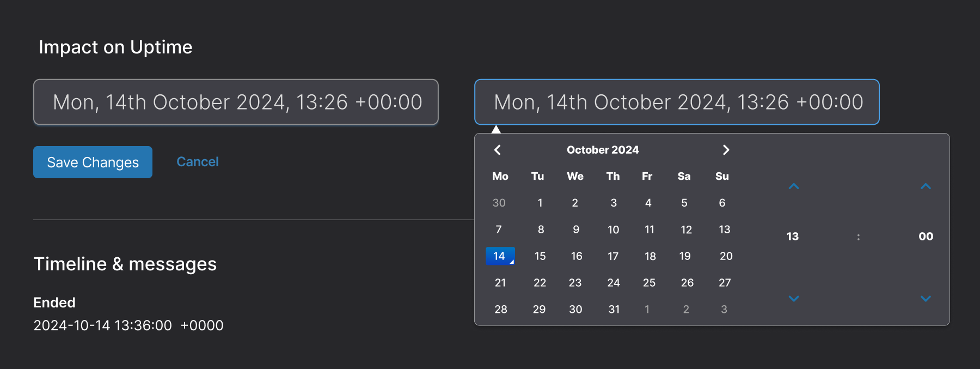This screenshot has height=369, width=980.
Task: Go to next month in calendar
Action: click(726, 149)
